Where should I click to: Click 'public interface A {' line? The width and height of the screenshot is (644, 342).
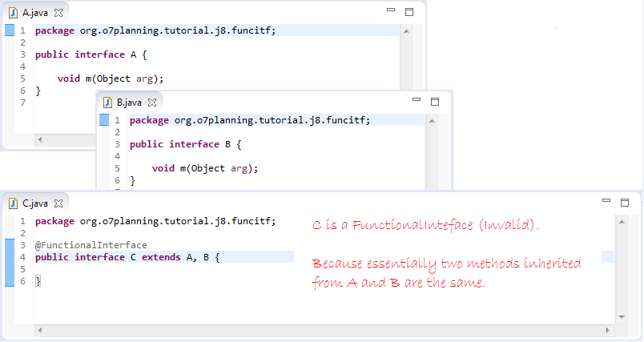91,54
